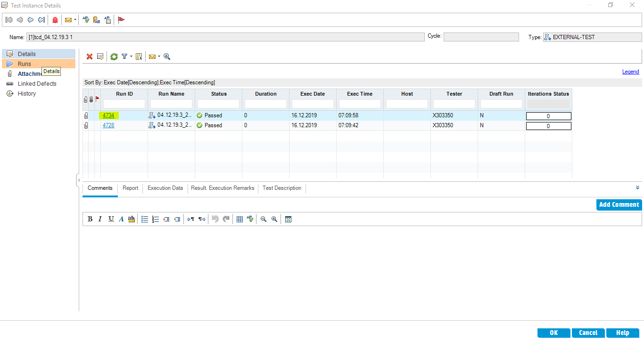Click the Run Name filter field
This screenshot has width=644, height=342.
pos(171,104)
